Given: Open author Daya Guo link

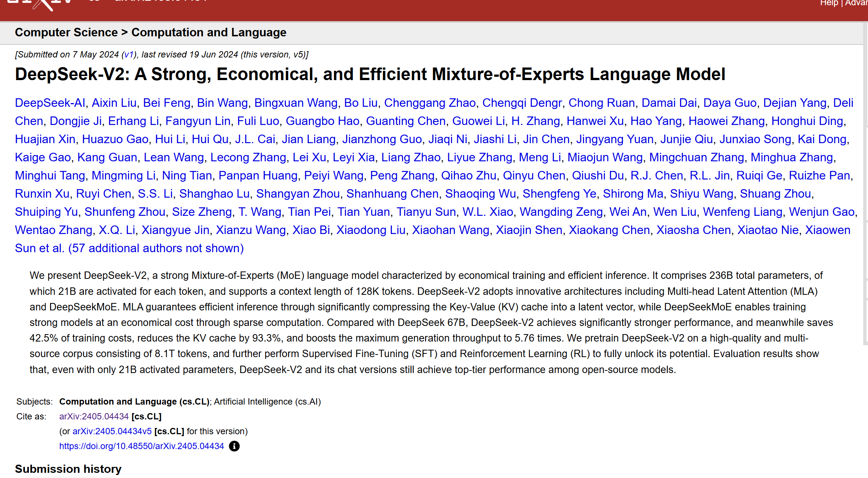Looking at the screenshot, I should pyautogui.click(x=730, y=103).
